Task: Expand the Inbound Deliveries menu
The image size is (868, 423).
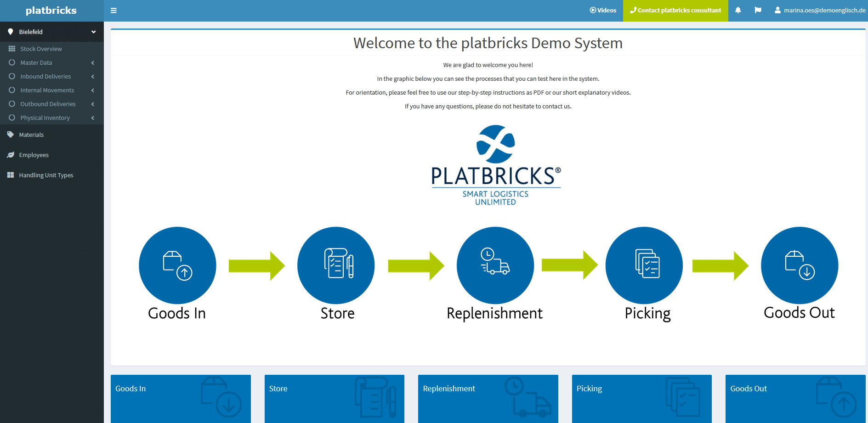Action: (45, 76)
